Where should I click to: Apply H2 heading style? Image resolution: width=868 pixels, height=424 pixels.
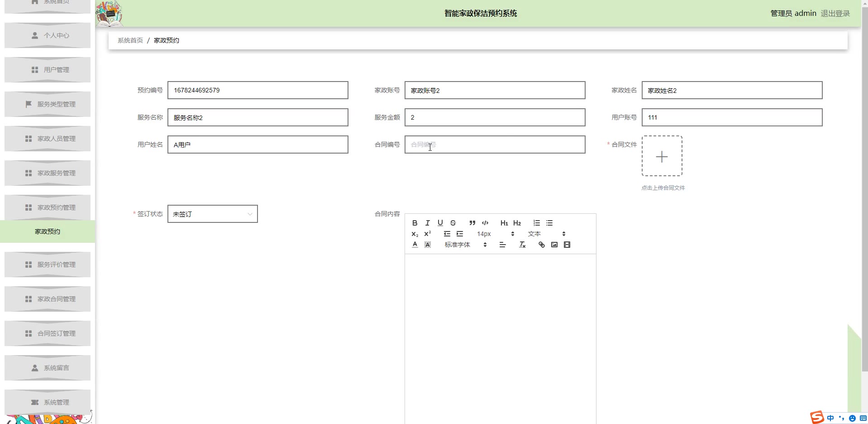pos(517,223)
